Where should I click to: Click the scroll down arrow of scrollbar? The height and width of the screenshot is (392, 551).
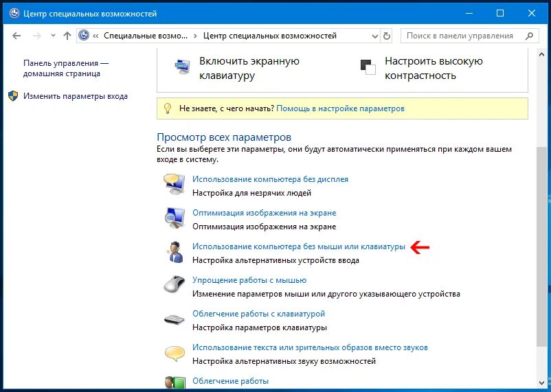point(541,382)
